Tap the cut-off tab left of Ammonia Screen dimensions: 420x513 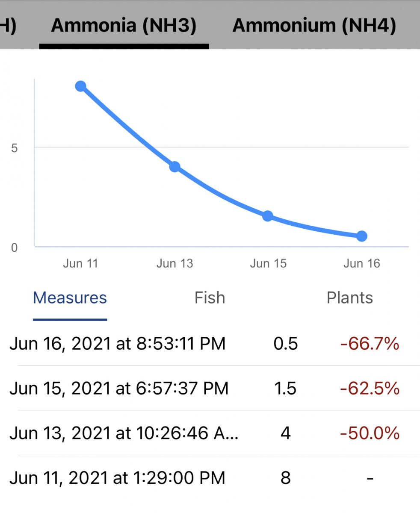(8, 26)
